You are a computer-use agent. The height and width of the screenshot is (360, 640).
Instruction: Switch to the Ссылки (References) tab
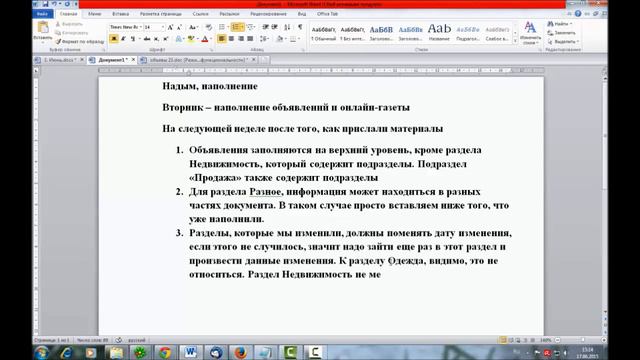coord(200,14)
